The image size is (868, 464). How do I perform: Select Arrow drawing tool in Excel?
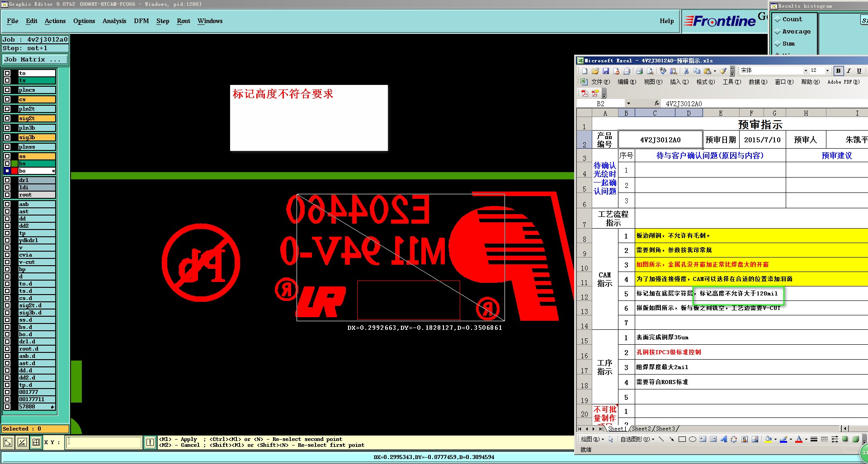671,439
